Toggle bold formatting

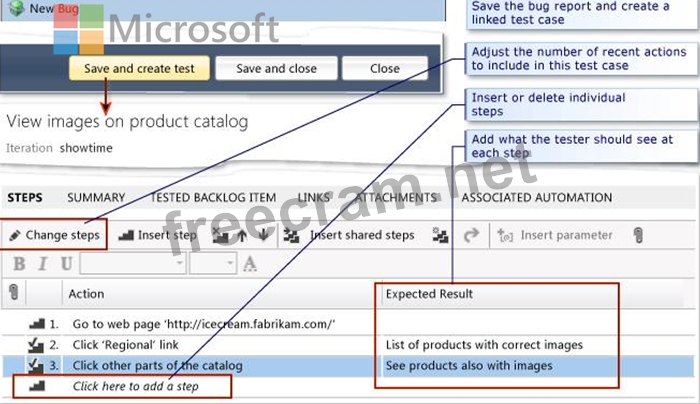click(19, 263)
